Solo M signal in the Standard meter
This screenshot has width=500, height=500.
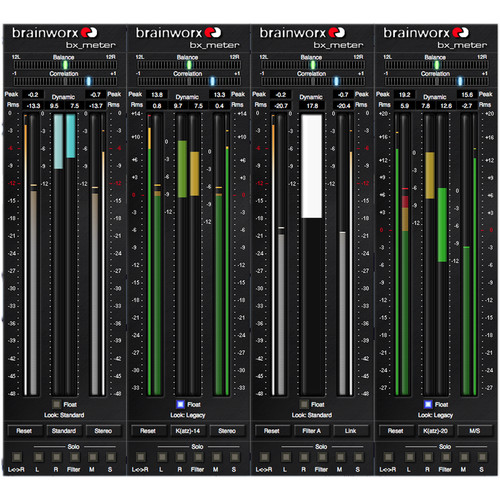pyautogui.click(x=93, y=457)
